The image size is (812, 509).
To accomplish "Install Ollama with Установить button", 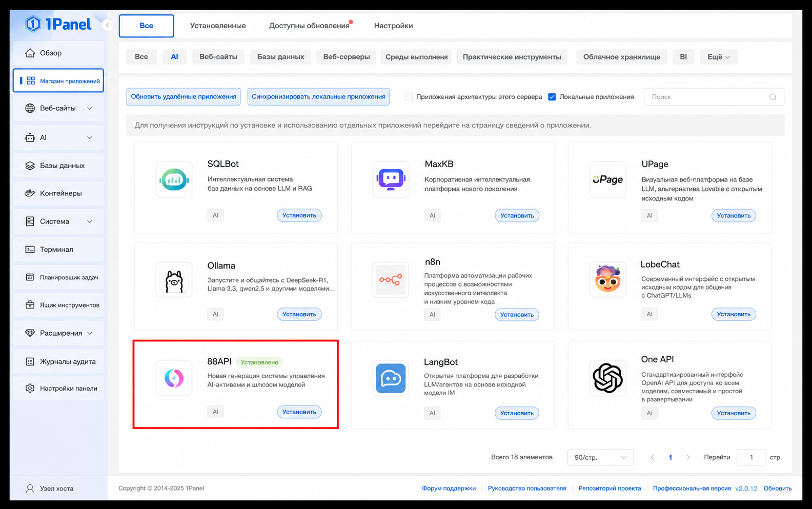I will tap(299, 314).
